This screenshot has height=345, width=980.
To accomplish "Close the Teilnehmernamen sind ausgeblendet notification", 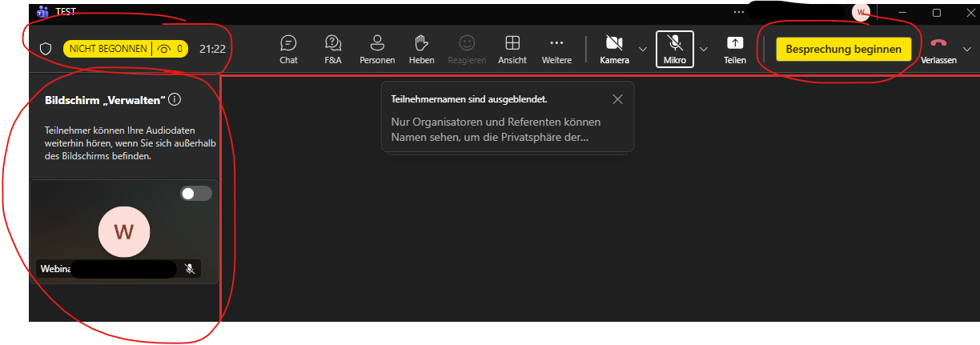I will tap(617, 99).
